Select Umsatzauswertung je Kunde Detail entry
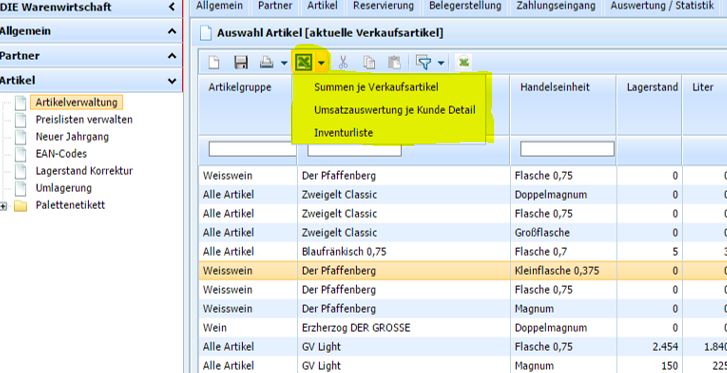This screenshot has height=373, width=727. click(395, 110)
